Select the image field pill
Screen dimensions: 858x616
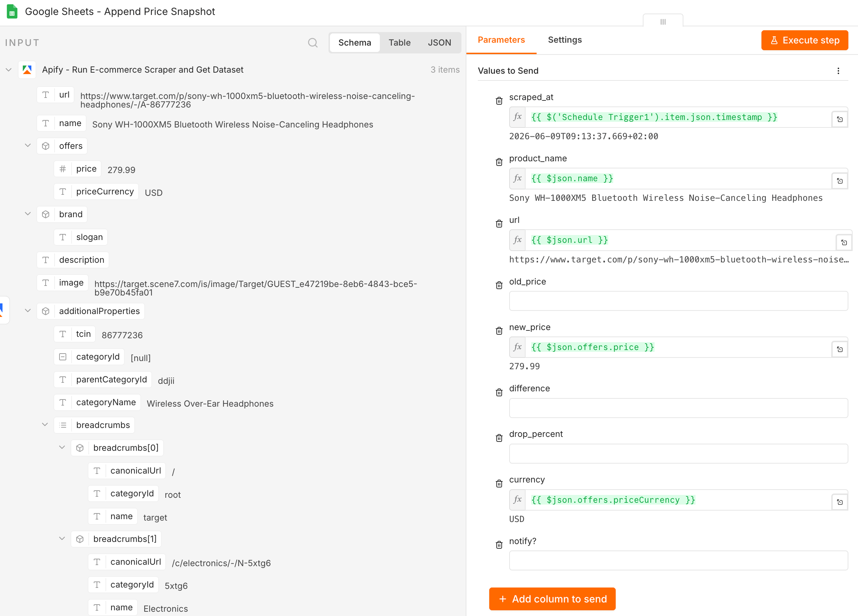coord(62,282)
